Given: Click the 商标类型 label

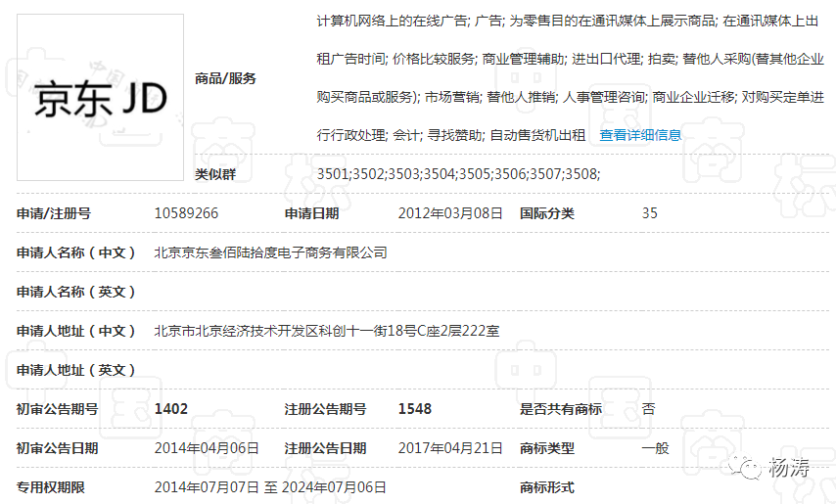Looking at the screenshot, I should pyautogui.click(x=547, y=448).
